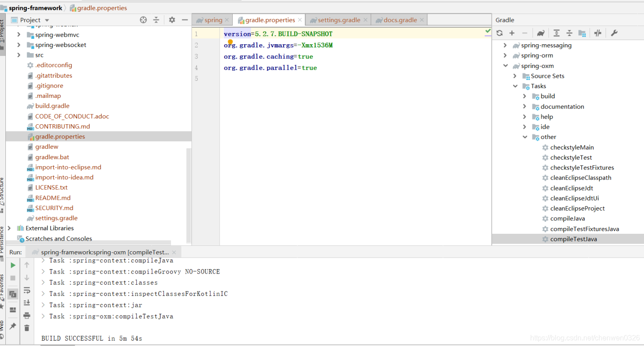The width and height of the screenshot is (644, 346).
Task: Execute Gradle task elephant icon
Action: 541,33
